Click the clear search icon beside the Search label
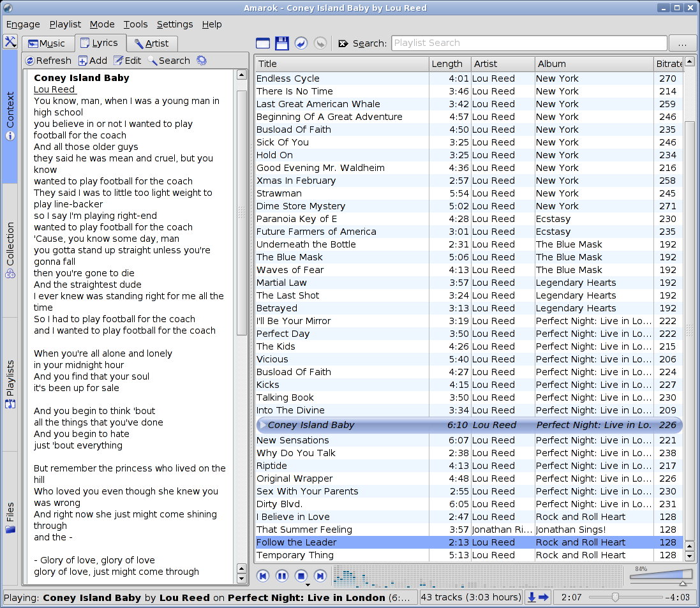 (343, 43)
